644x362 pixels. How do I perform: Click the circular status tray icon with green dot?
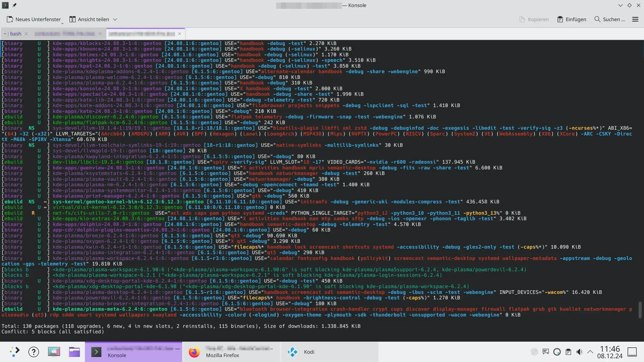coord(557,352)
